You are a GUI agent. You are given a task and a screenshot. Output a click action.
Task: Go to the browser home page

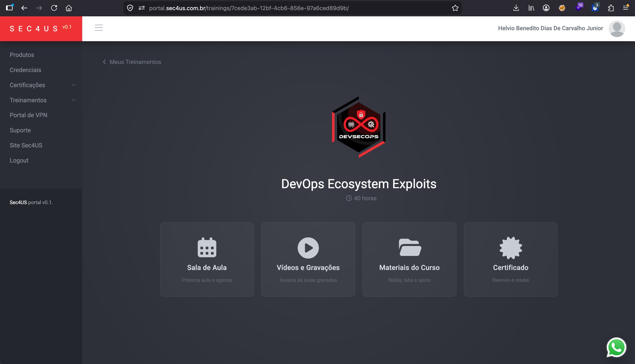(69, 8)
